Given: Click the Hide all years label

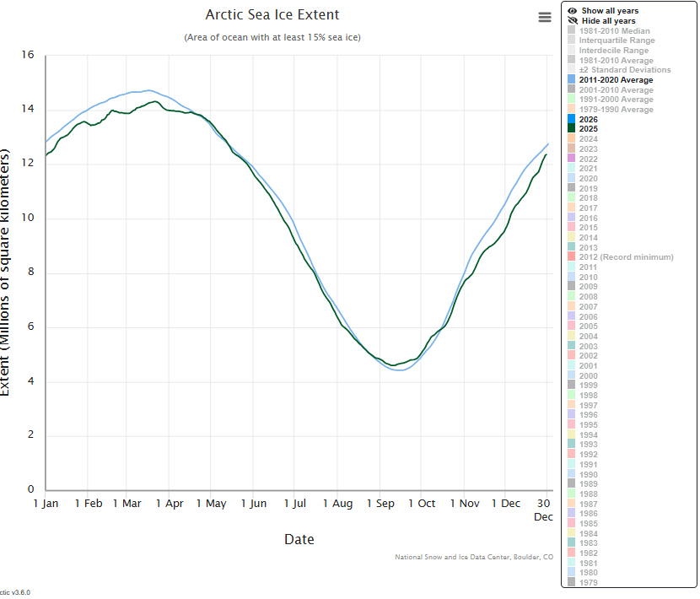Looking at the screenshot, I should pos(608,21).
